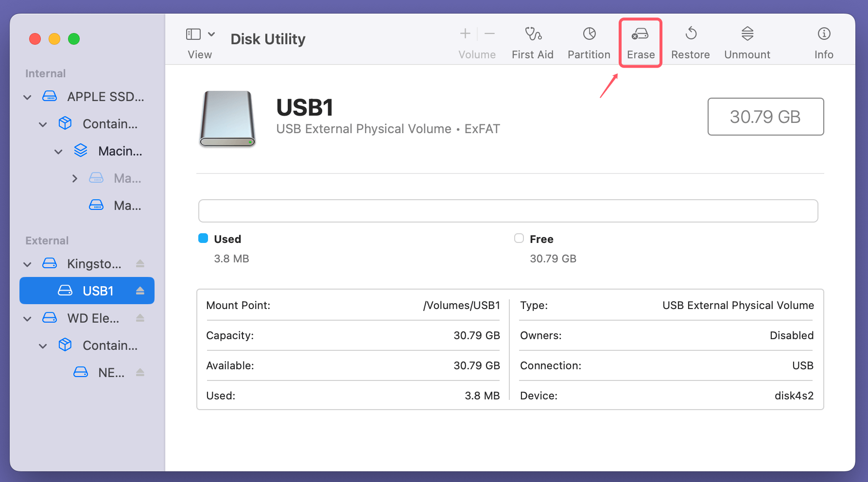The height and width of the screenshot is (482, 868).
Task: Click the Remove Volume minus button
Action: coord(489,34)
